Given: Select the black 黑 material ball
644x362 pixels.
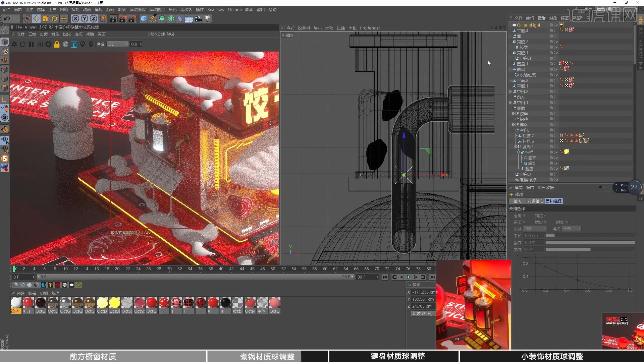Looking at the screenshot, I should tap(225, 305).
